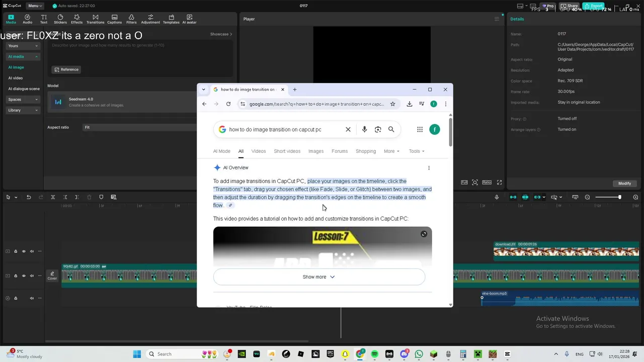
Task: Open the select tool mode dropdown arrow
Action: click(16, 197)
